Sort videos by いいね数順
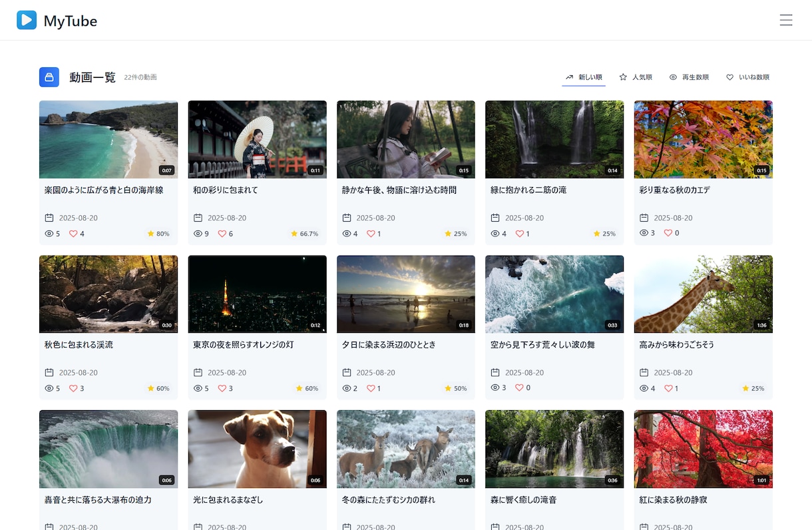The image size is (812, 530). pyautogui.click(x=747, y=77)
